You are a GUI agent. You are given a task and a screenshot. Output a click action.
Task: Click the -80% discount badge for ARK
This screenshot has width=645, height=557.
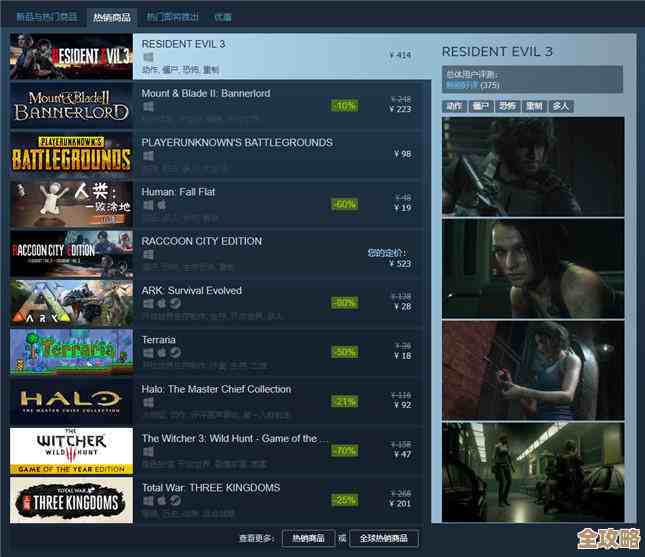[x=344, y=303]
